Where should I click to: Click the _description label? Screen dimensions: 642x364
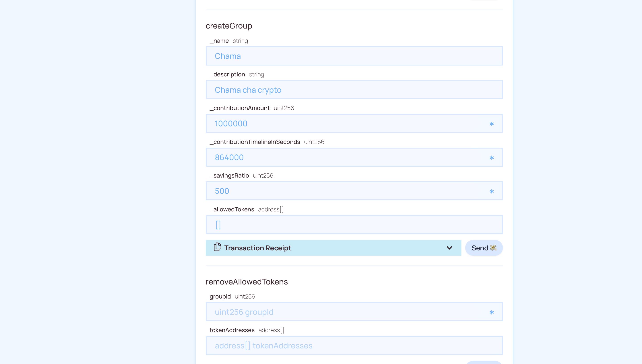click(227, 74)
